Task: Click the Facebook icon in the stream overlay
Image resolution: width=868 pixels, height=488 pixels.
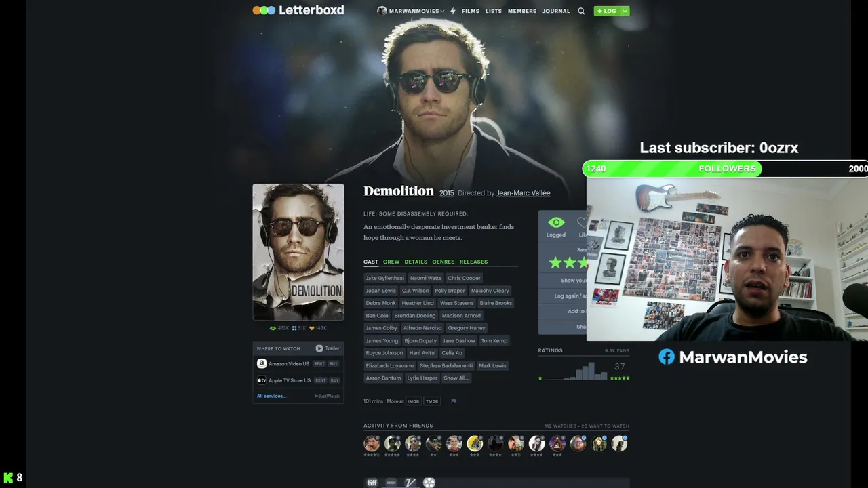Action: 667,357
